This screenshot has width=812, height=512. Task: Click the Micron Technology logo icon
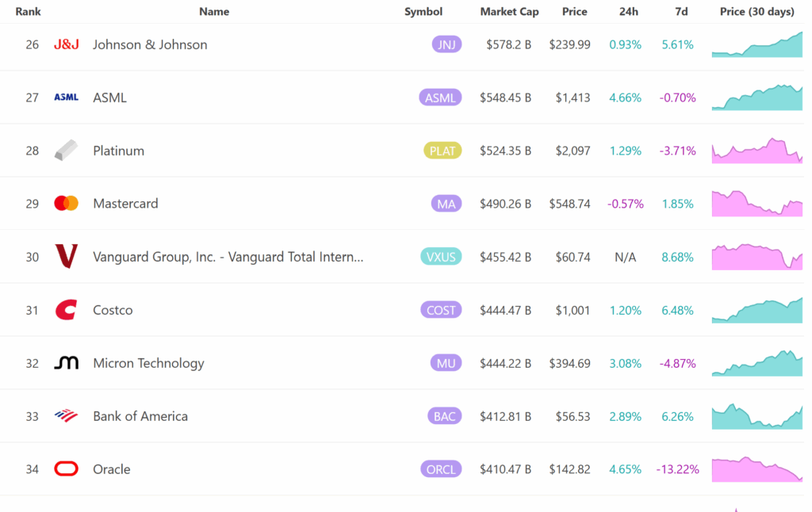[x=66, y=363]
